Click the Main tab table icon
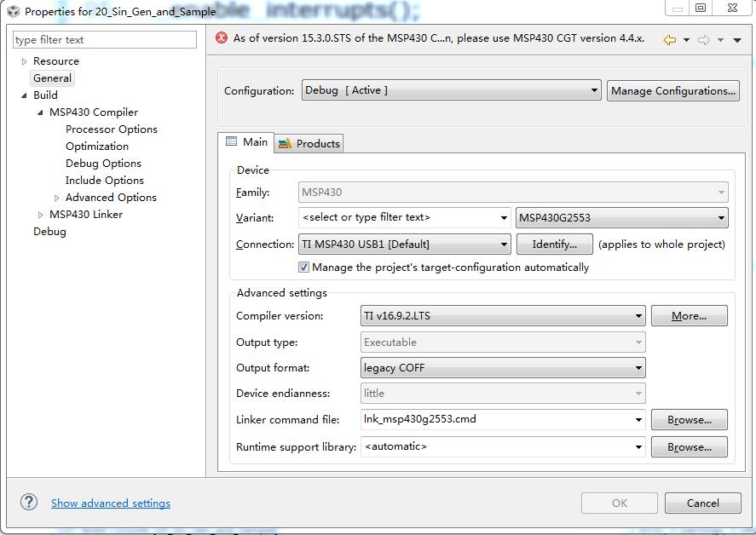 (x=232, y=141)
